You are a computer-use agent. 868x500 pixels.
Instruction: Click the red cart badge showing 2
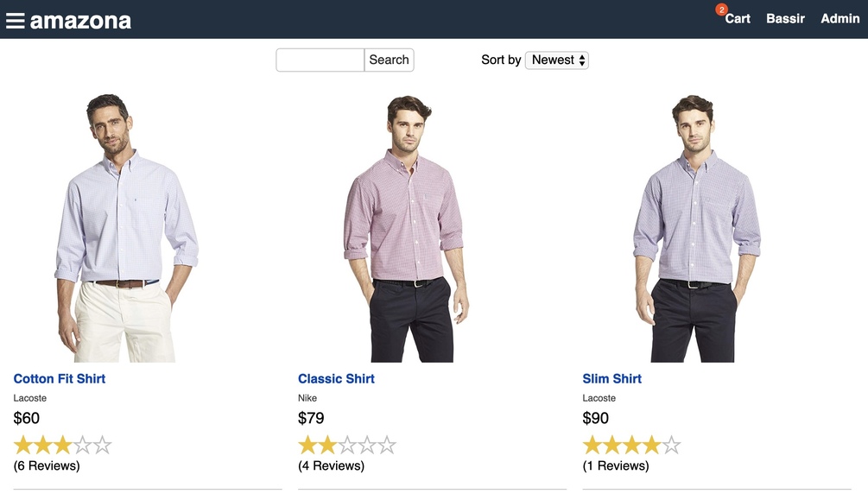pyautogui.click(x=722, y=9)
